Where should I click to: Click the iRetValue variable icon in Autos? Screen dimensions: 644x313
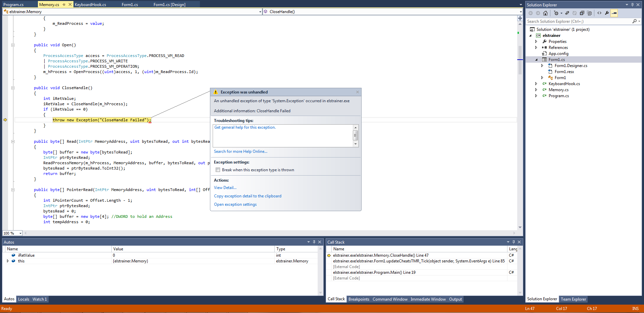point(13,255)
